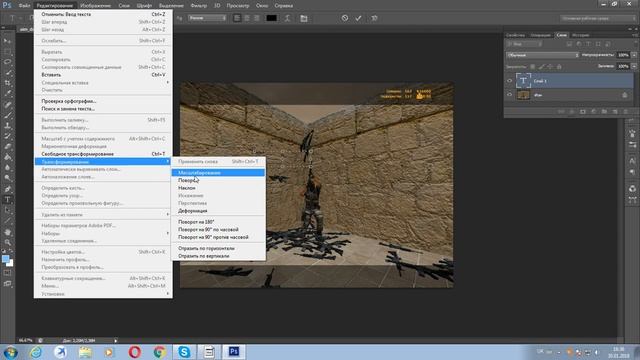Screen dimensions: 640x360
Task: Open the opacity slider arrow
Action: (634, 55)
